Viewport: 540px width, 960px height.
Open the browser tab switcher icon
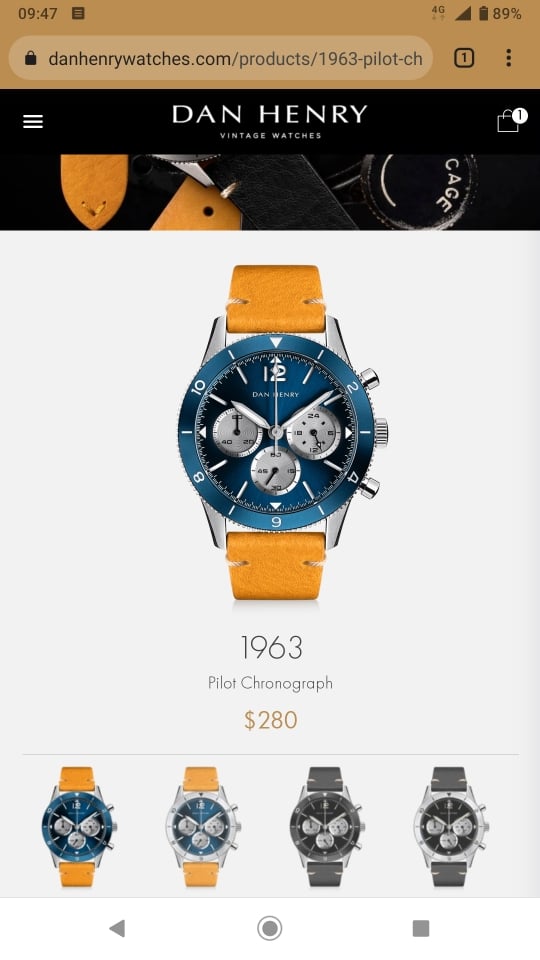click(464, 58)
